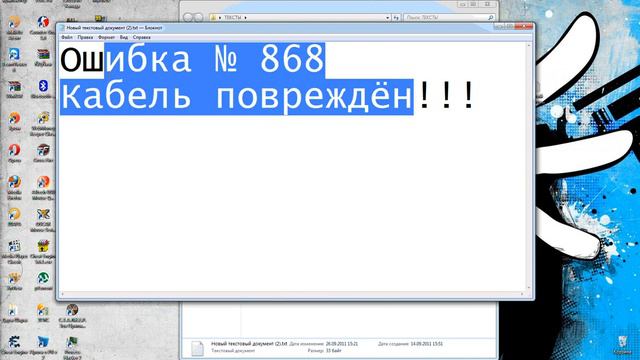Close the Notepad window
The width and height of the screenshot is (640, 360).
(x=524, y=27)
